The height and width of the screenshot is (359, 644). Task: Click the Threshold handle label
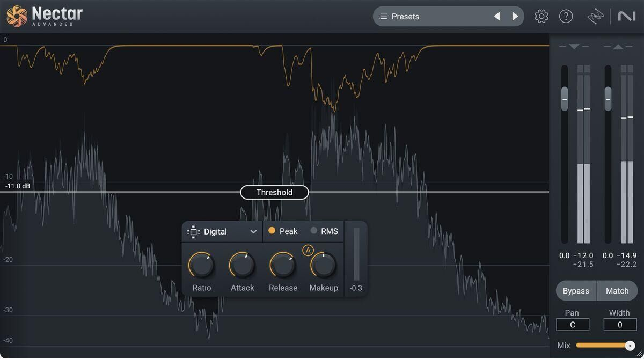click(274, 192)
